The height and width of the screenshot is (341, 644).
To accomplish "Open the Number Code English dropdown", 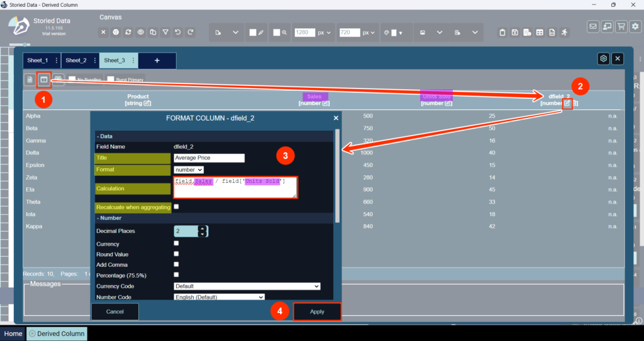I will [219, 297].
